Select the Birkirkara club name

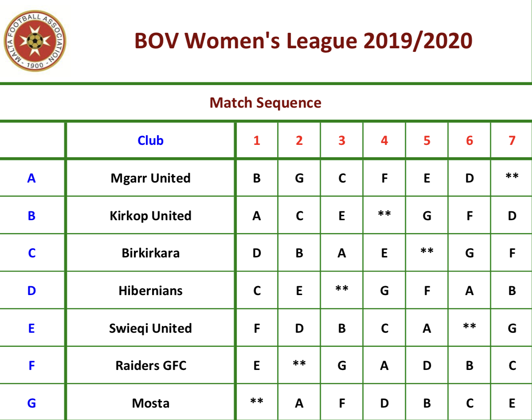[x=150, y=253]
